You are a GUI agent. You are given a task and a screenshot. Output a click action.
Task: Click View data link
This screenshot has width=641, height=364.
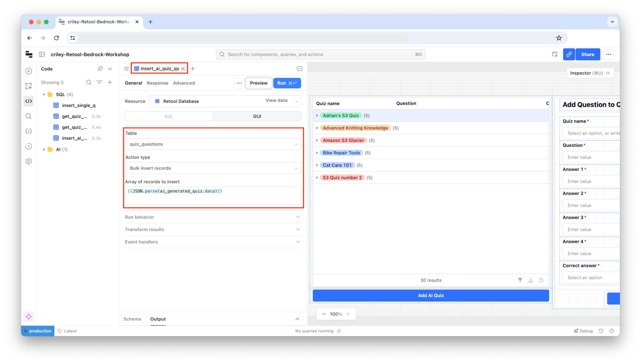(276, 101)
